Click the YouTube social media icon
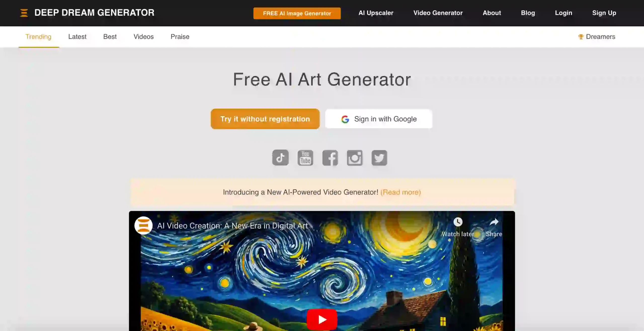644x331 pixels. (x=305, y=157)
